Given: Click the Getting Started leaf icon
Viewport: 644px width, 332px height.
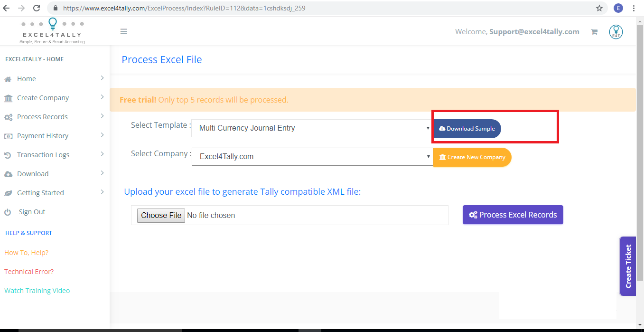Looking at the screenshot, I should [x=8, y=193].
